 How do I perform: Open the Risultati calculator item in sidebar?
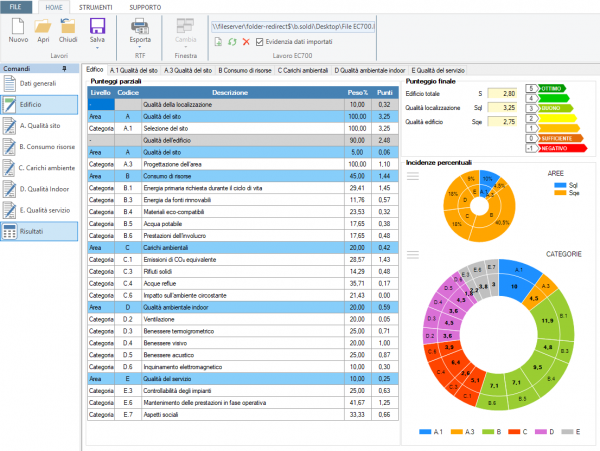point(39,231)
